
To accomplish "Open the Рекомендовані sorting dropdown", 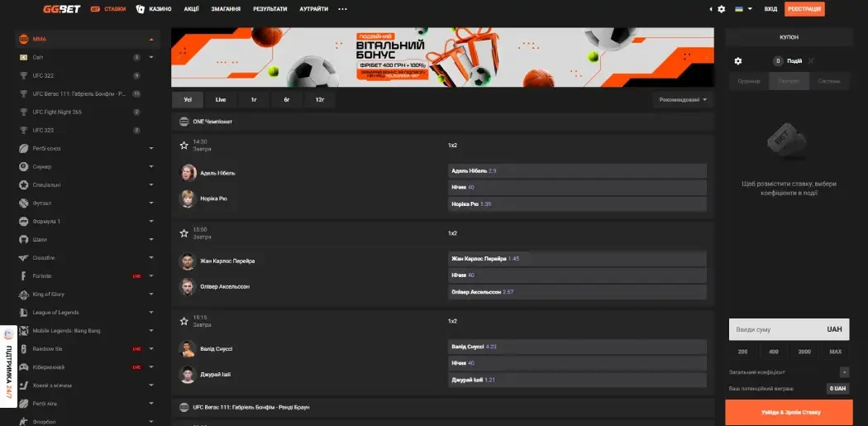I will coord(683,100).
